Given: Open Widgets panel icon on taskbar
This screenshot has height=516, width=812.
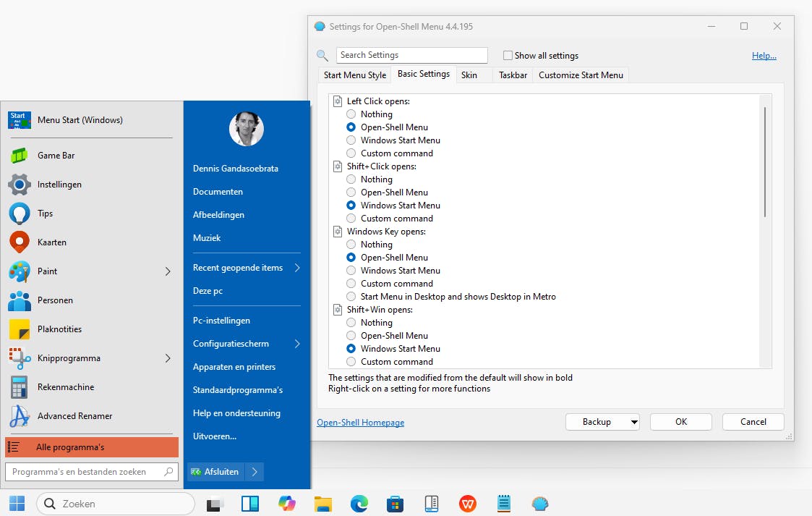Looking at the screenshot, I should click(x=250, y=504).
